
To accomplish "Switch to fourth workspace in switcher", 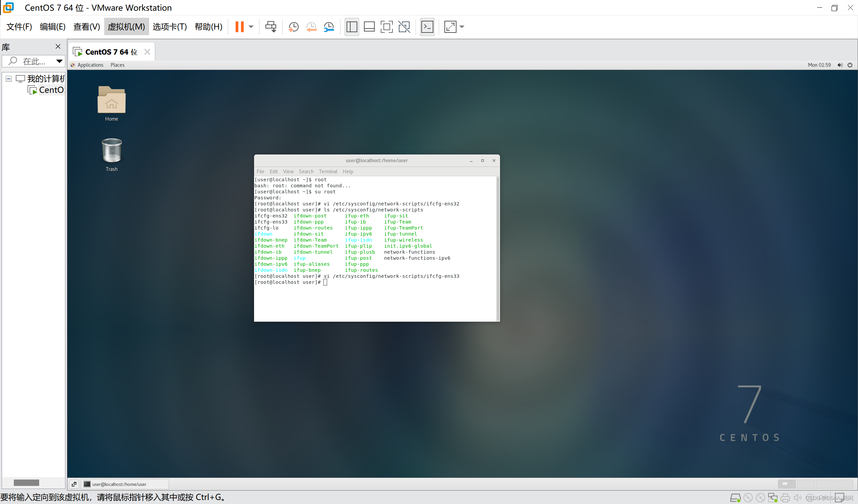I will 844,484.
